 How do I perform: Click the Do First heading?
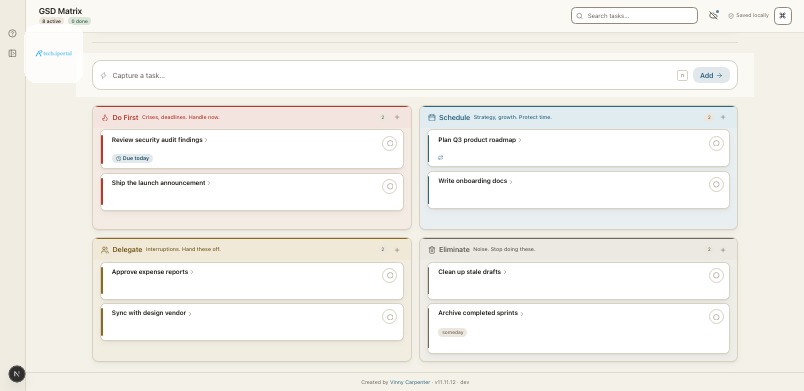tap(125, 117)
